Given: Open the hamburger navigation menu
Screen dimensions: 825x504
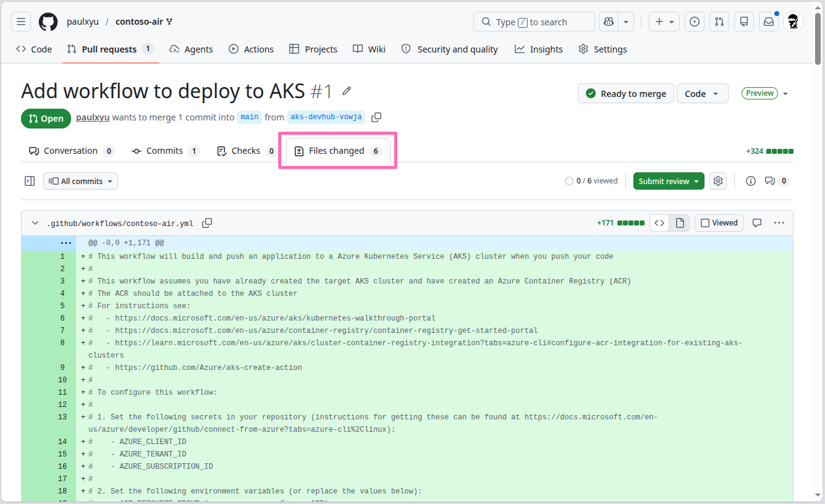Looking at the screenshot, I should (x=21, y=22).
